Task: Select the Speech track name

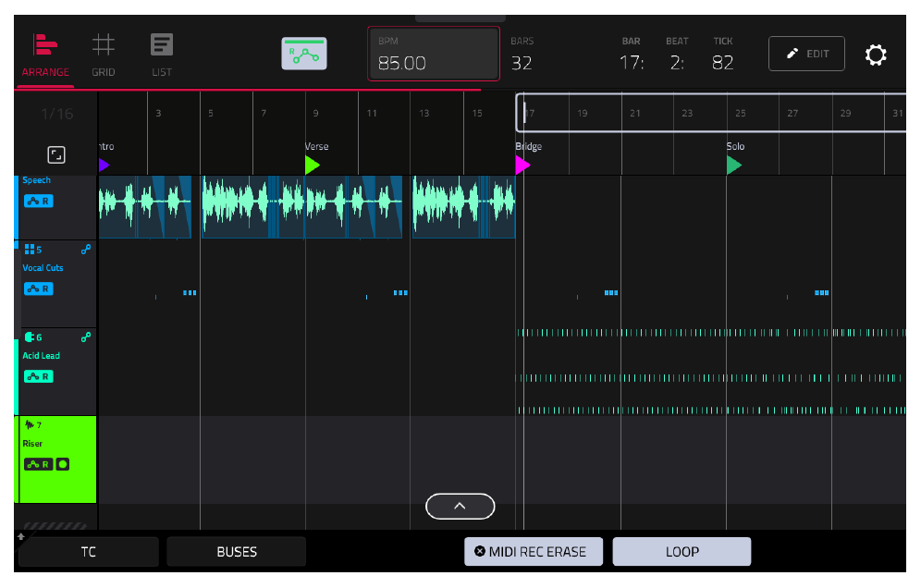Action: pos(36,180)
